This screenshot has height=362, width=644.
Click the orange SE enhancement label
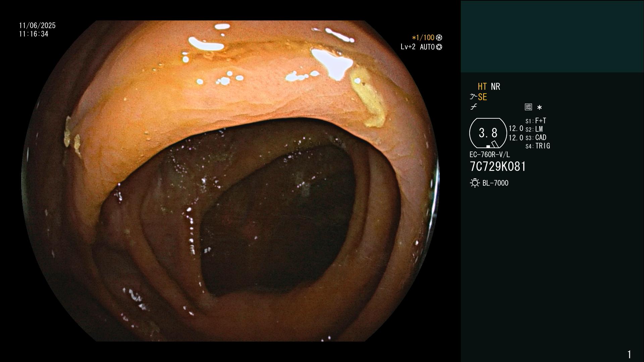tap(482, 97)
